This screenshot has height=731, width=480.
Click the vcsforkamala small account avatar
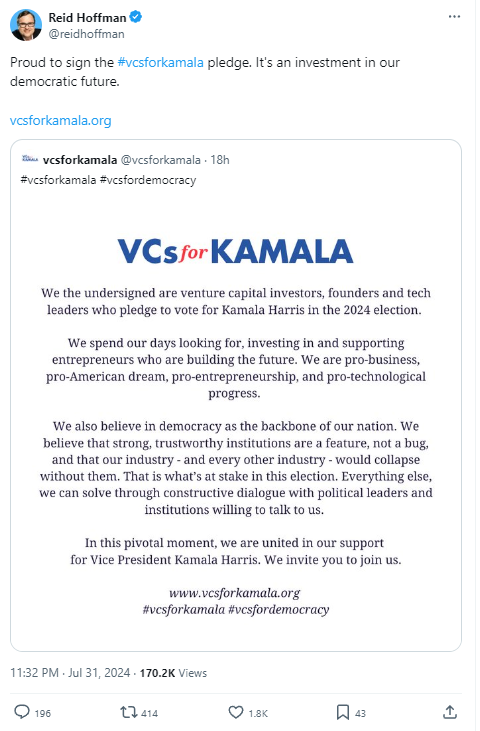(30, 159)
